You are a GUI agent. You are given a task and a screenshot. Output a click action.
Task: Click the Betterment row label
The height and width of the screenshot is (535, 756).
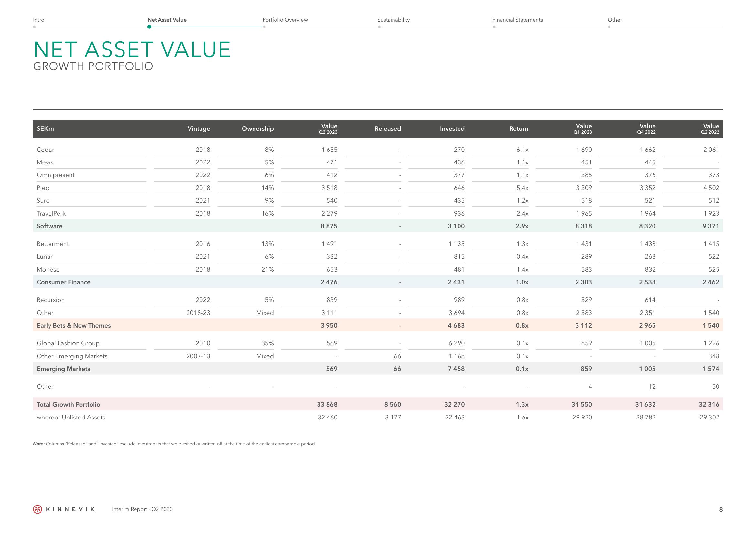[53, 244]
